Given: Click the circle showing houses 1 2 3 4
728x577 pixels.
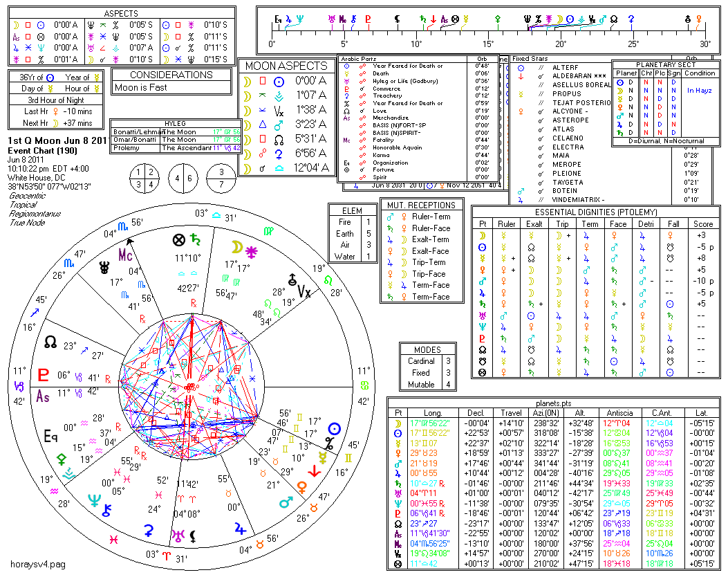Looking at the screenshot, I should (x=144, y=178).
